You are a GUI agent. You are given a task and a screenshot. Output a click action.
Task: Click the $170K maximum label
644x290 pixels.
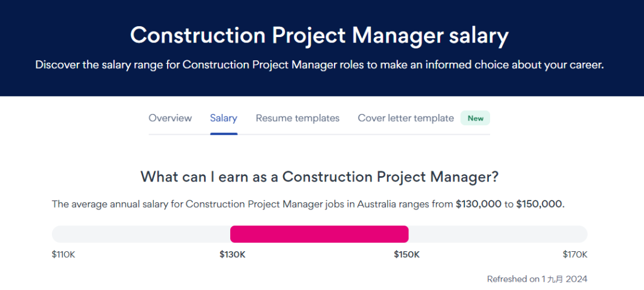tap(575, 255)
